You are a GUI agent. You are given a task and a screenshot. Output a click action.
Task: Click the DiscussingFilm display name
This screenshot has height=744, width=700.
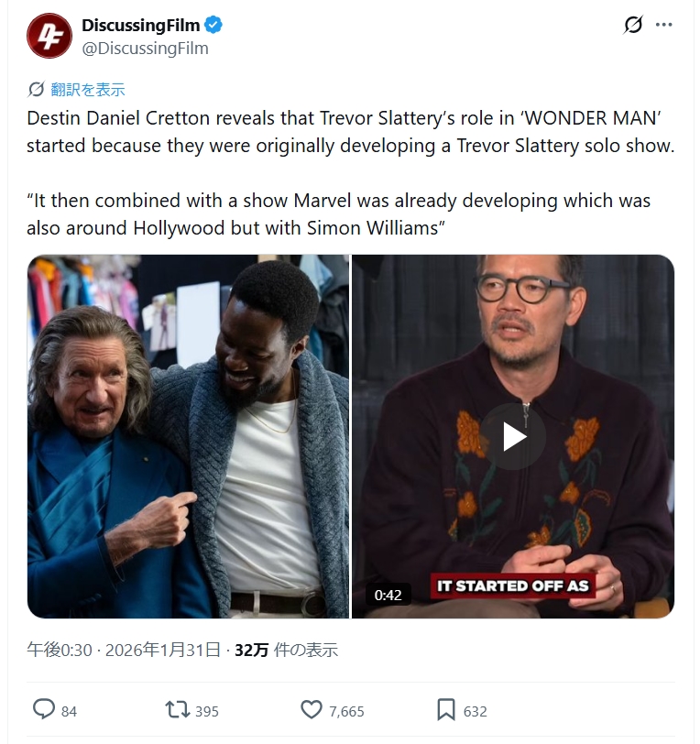coord(140,25)
